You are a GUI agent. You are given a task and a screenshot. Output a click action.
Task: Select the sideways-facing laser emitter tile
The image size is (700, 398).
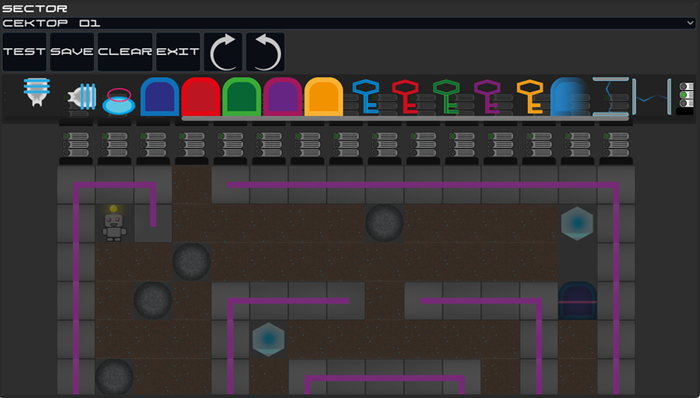click(82, 96)
